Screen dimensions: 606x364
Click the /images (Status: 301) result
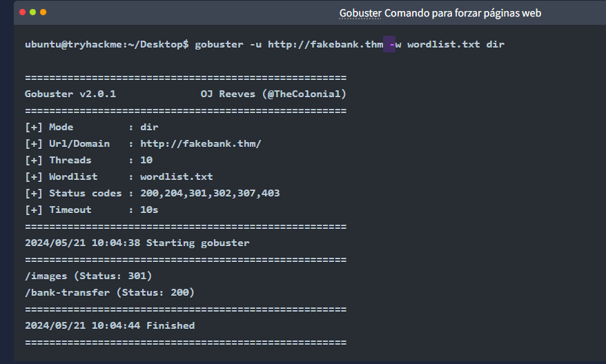[88, 276]
